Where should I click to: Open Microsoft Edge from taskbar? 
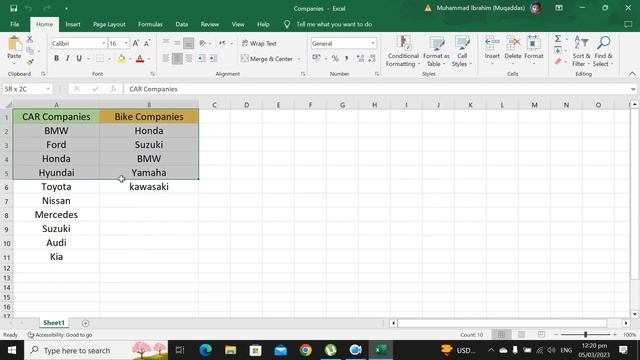pyautogui.click(x=205, y=350)
